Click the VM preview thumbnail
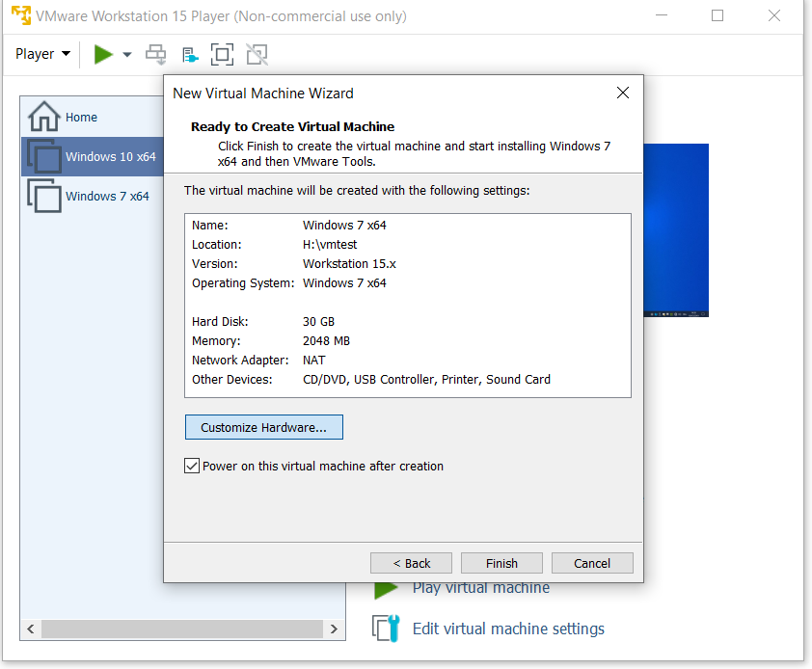The image size is (812, 669). pos(676,229)
